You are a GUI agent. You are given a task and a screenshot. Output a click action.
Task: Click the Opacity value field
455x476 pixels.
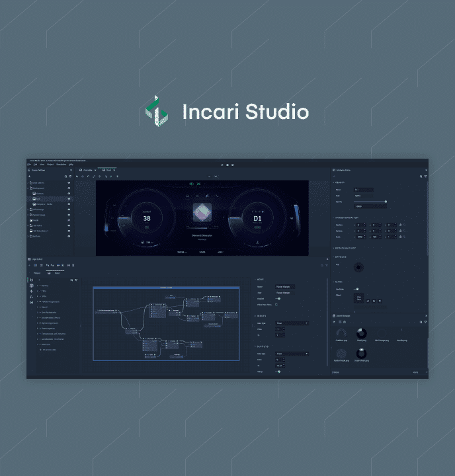pos(370,206)
